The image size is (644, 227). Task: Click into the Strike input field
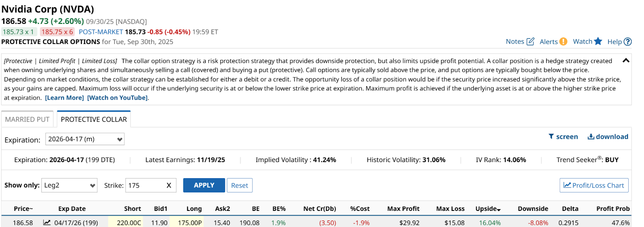tap(145, 185)
